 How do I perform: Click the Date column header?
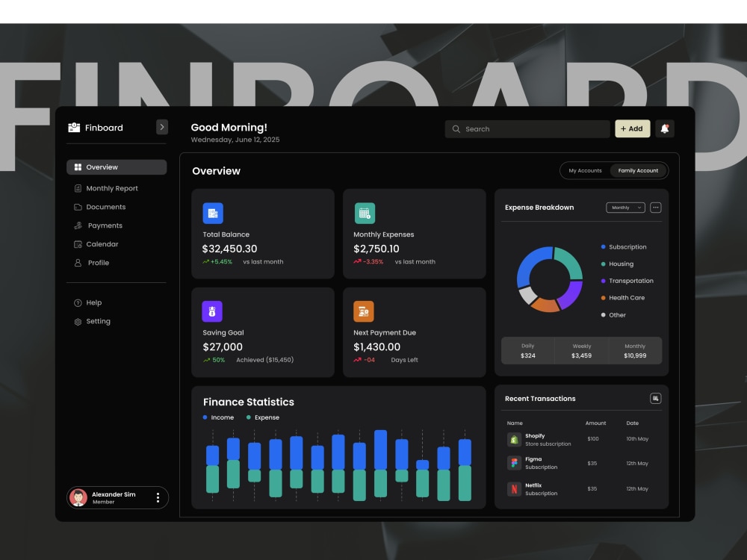[x=632, y=423]
